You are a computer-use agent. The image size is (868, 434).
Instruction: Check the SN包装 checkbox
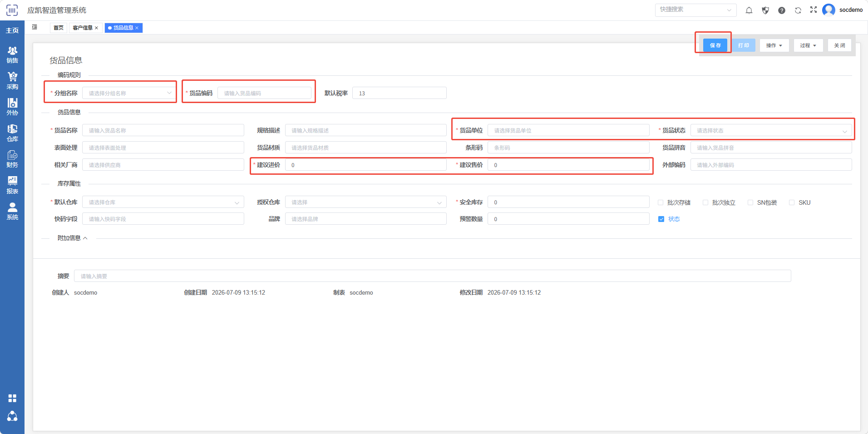750,202
